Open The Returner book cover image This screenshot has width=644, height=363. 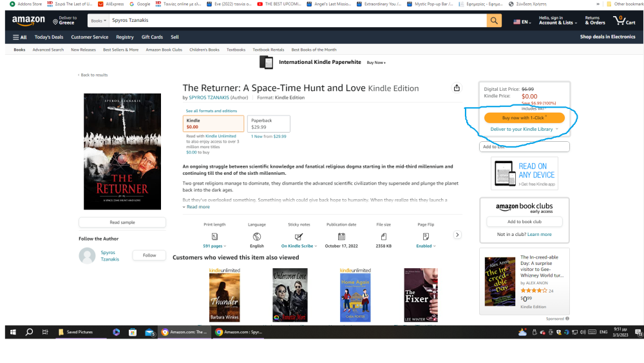pos(122,152)
